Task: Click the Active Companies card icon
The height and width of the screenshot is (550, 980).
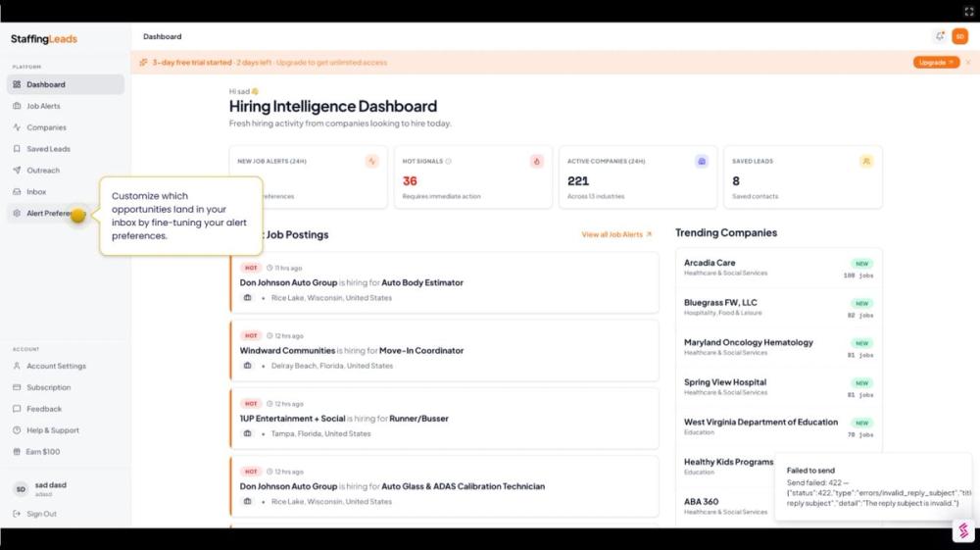Action: [702, 161]
